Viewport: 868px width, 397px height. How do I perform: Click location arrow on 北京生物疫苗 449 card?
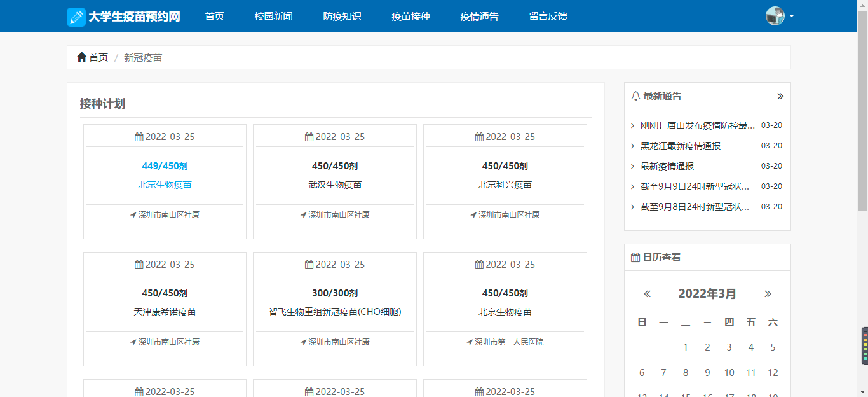click(133, 215)
